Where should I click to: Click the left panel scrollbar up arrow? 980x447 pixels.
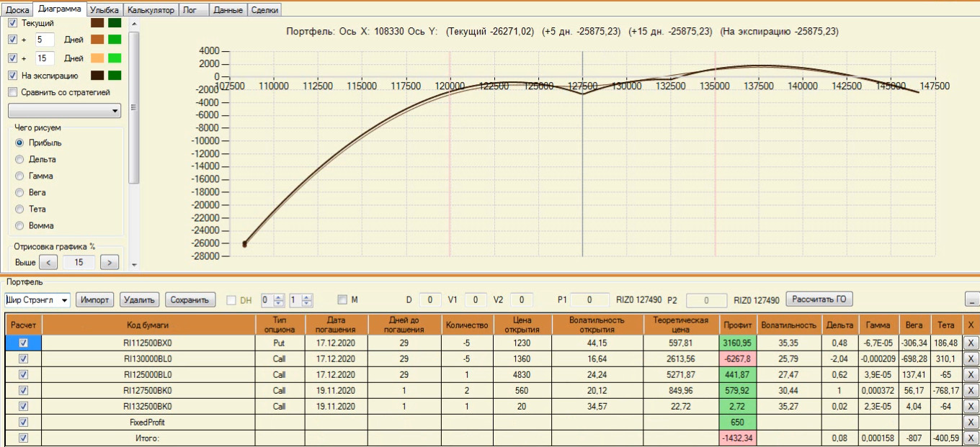(134, 23)
